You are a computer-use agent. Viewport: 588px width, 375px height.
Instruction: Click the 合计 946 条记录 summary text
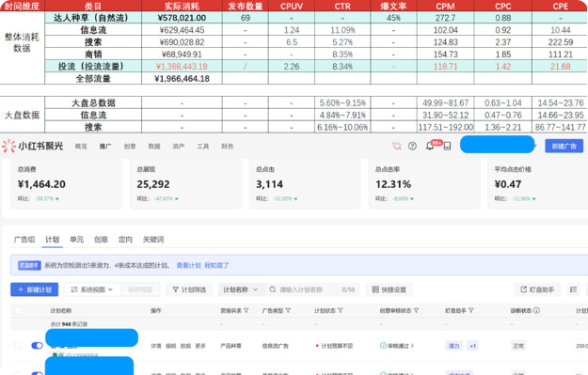point(69,324)
